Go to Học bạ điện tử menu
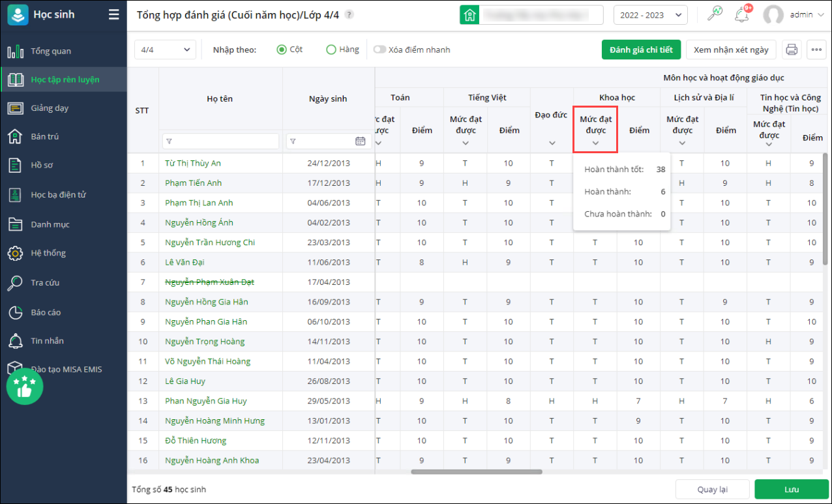 [x=58, y=194]
